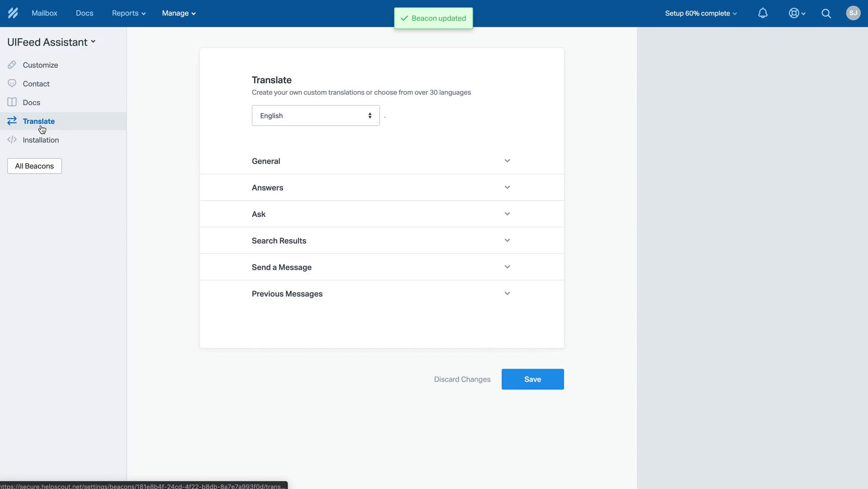868x489 pixels.
Task: Click the Reports menu item
Action: tap(125, 14)
